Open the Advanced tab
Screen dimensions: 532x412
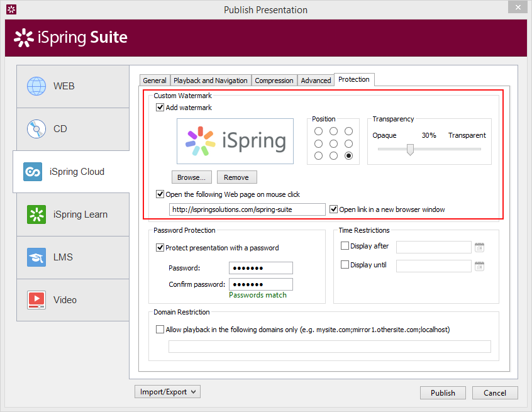tap(316, 81)
